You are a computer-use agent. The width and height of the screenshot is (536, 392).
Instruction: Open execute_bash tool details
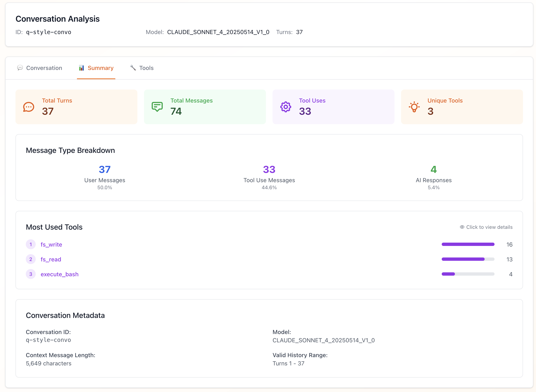click(59, 274)
